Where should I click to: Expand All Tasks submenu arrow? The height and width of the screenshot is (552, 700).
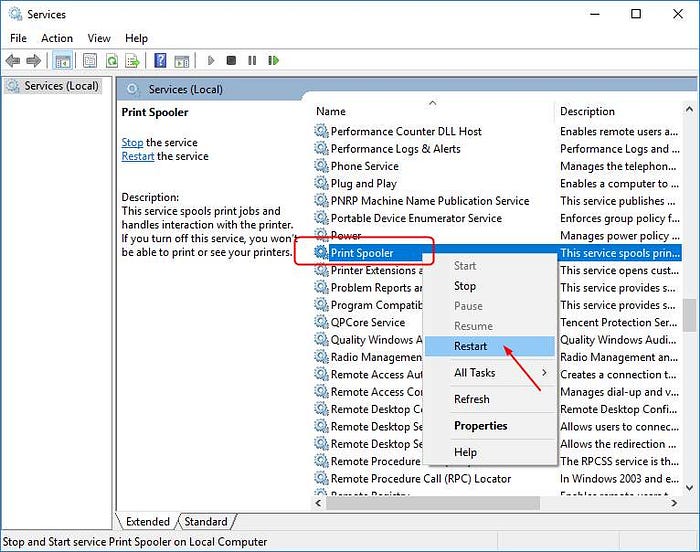[544, 372]
